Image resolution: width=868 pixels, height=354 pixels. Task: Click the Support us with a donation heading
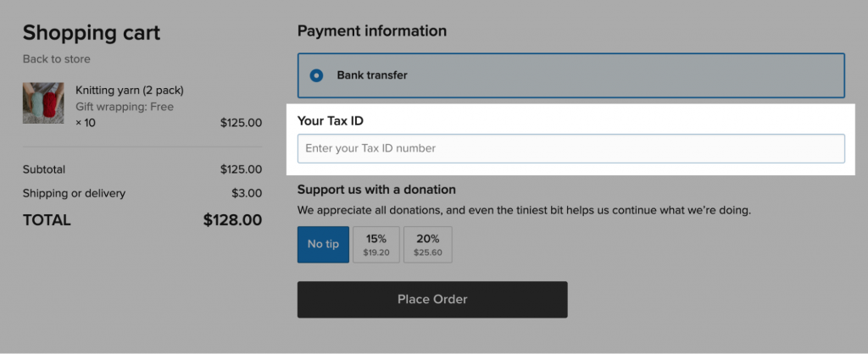pos(376,190)
